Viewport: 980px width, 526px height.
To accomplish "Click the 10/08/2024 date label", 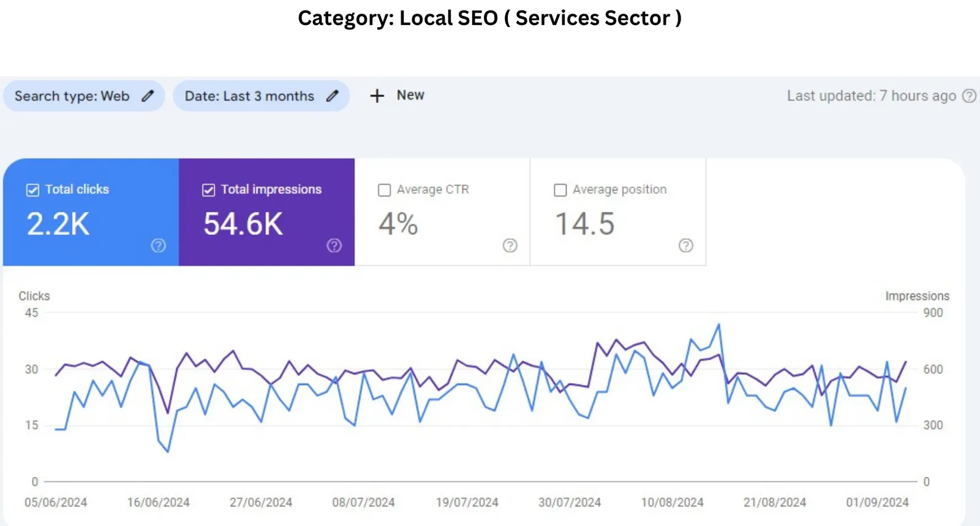I will pyautogui.click(x=673, y=503).
